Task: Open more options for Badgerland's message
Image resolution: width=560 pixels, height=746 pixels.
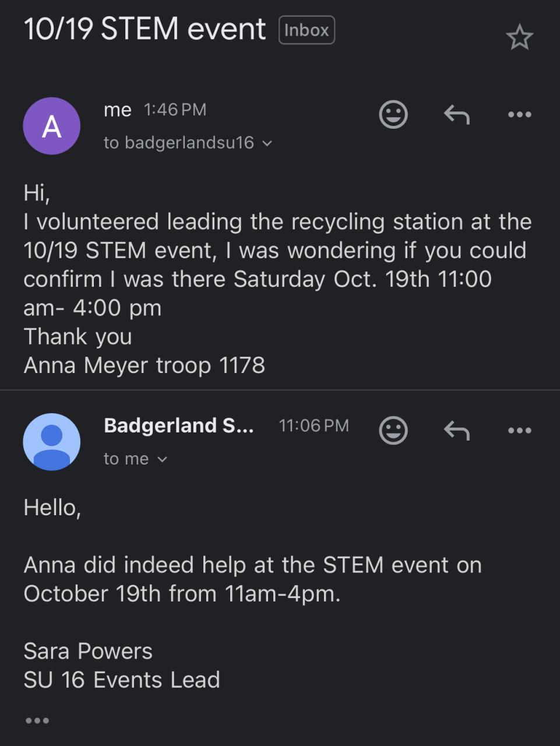Action: pos(519,431)
